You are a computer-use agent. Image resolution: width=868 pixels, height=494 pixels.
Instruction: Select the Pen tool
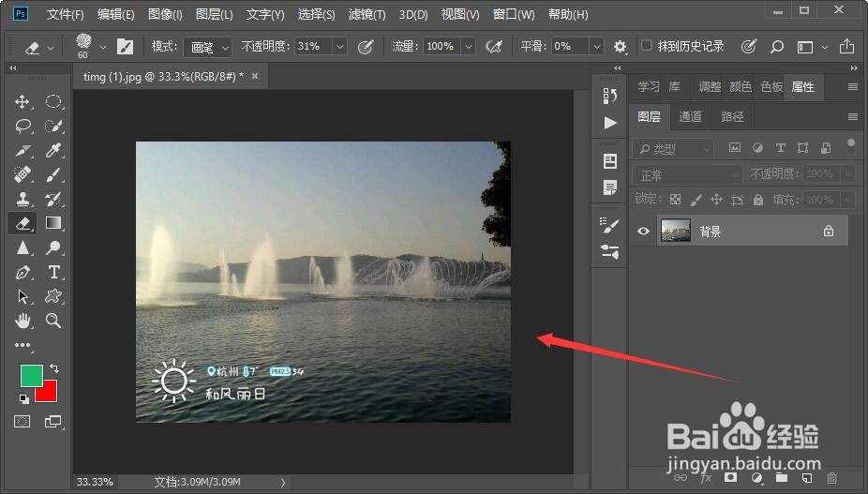(22, 272)
